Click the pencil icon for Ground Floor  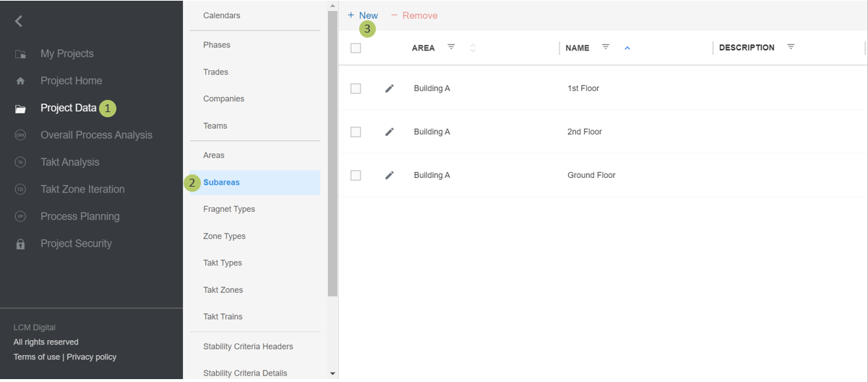(x=390, y=175)
